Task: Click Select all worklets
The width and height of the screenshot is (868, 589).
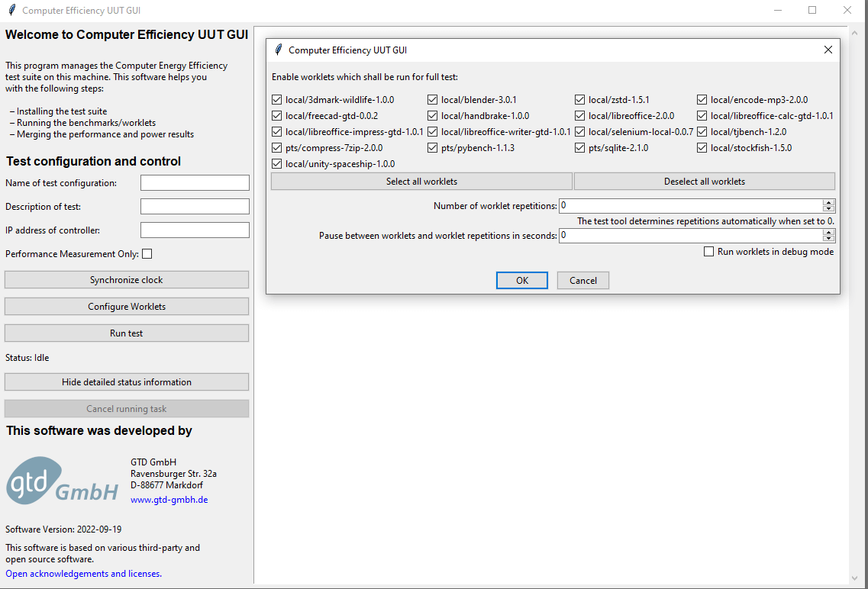Action: [x=422, y=182]
